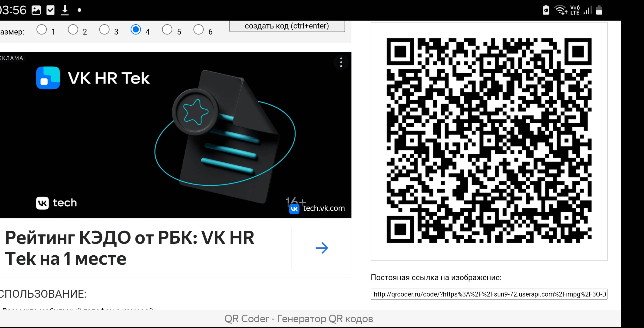
Task: Select size radio button 4
Action: coord(136,30)
